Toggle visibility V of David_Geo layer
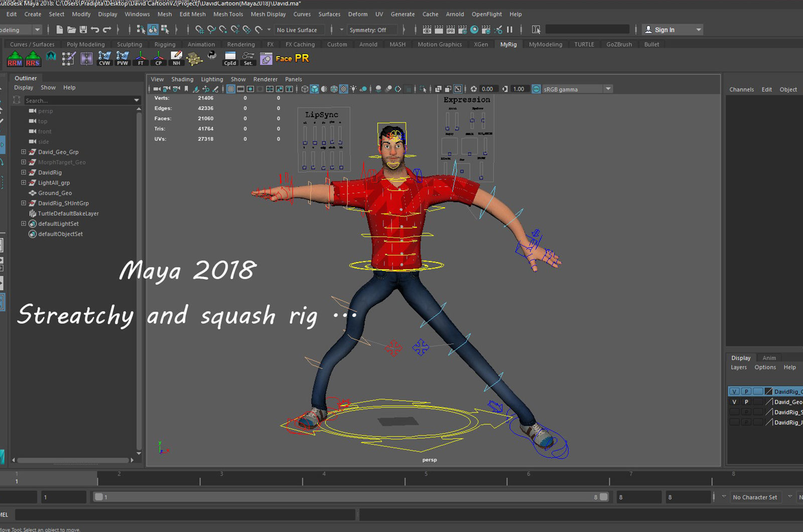The height and width of the screenshot is (532, 803). tap(734, 402)
